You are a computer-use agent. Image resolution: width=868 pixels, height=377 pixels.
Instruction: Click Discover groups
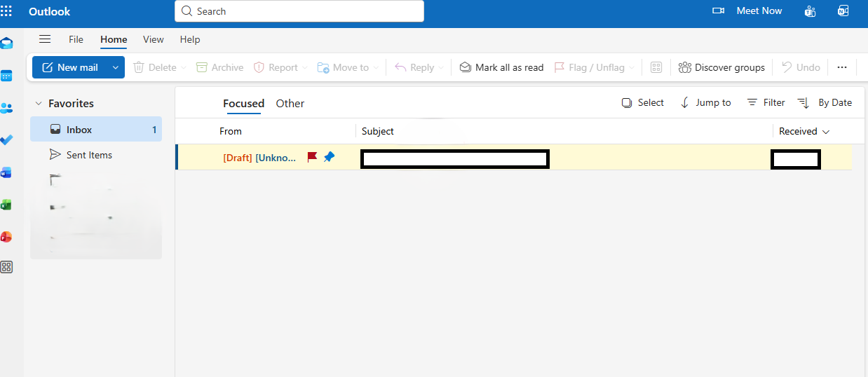point(721,67)
